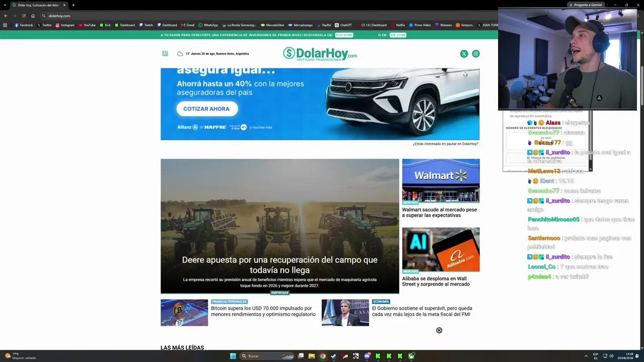Open Discord from the taskbar
Viewport: 644px width, 362px height.
coord(367,356)
